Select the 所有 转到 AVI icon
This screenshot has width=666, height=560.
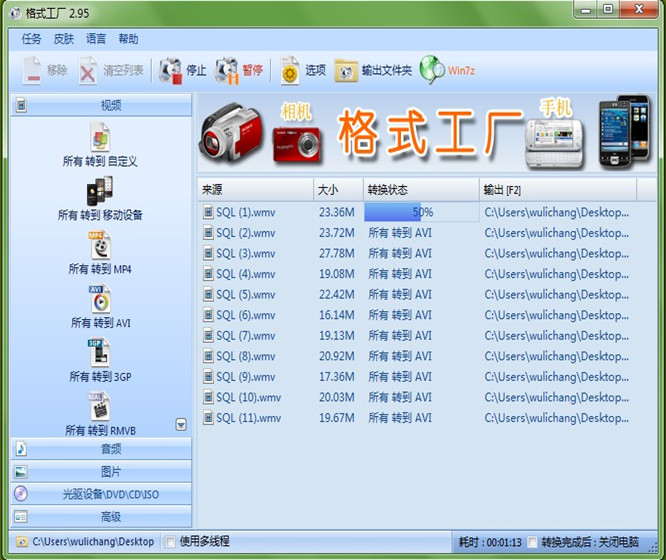tap(100, 299)
